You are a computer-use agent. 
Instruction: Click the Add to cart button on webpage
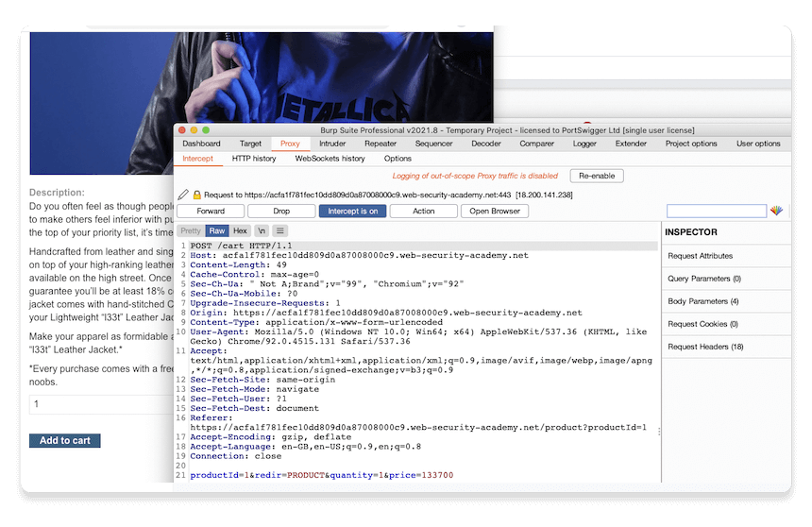(x=65, y=440)
